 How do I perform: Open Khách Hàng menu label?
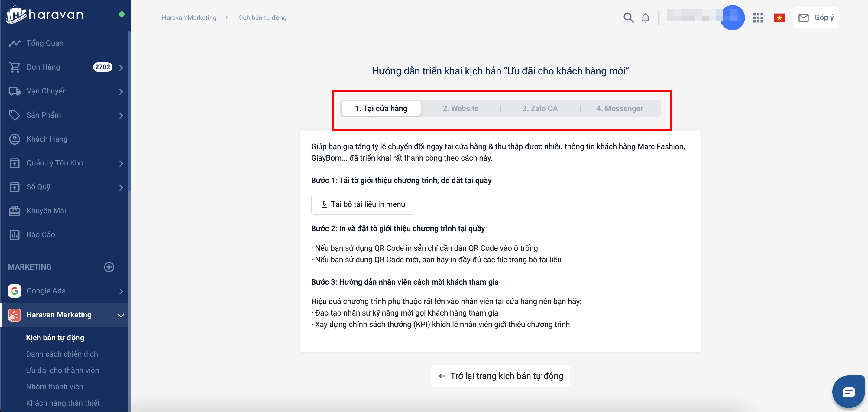pos(47,139)
